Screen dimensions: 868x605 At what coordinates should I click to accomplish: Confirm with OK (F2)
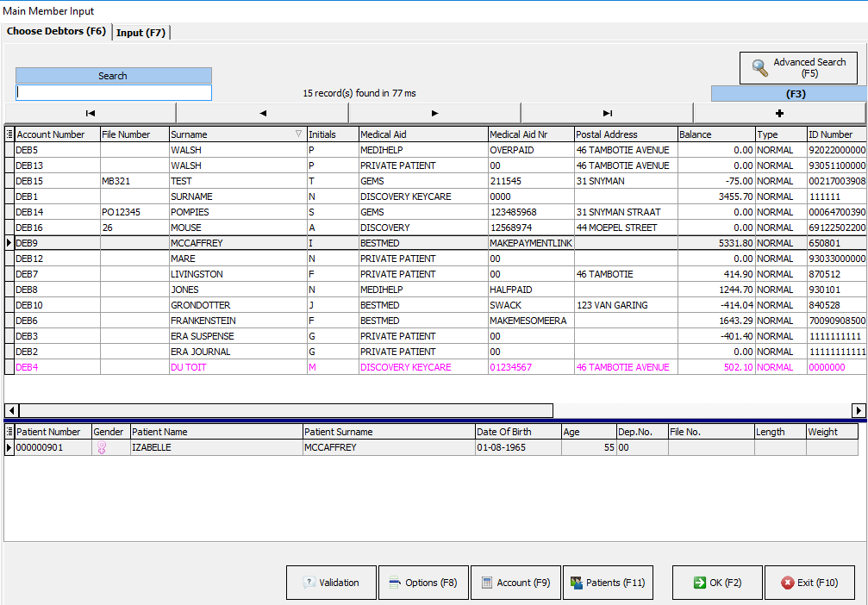[x=716, y=583]
